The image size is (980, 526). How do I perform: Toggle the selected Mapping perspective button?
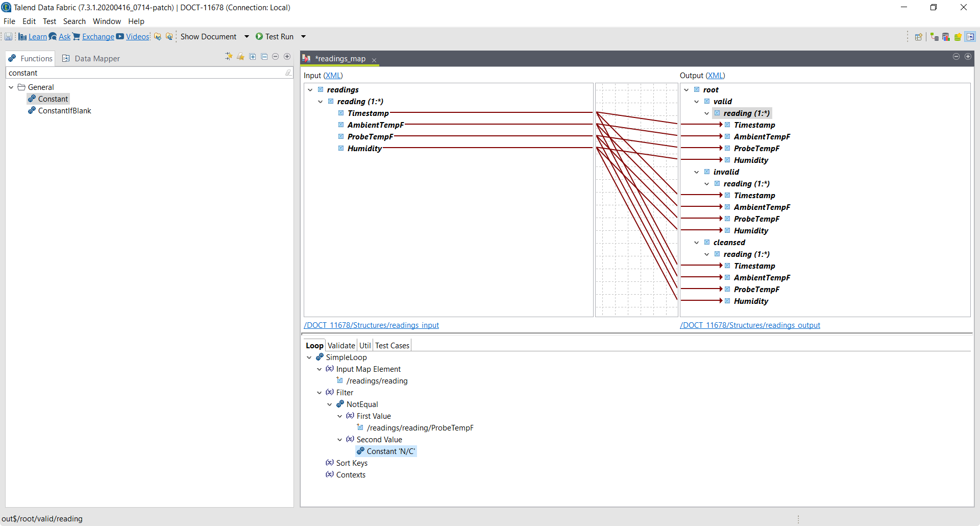pos(970,37)
